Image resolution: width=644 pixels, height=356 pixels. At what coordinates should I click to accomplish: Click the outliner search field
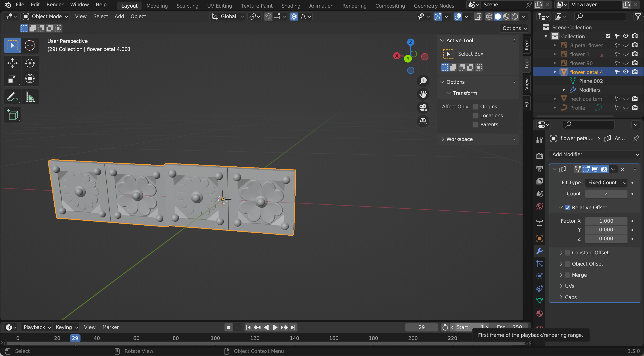point(600,17)
